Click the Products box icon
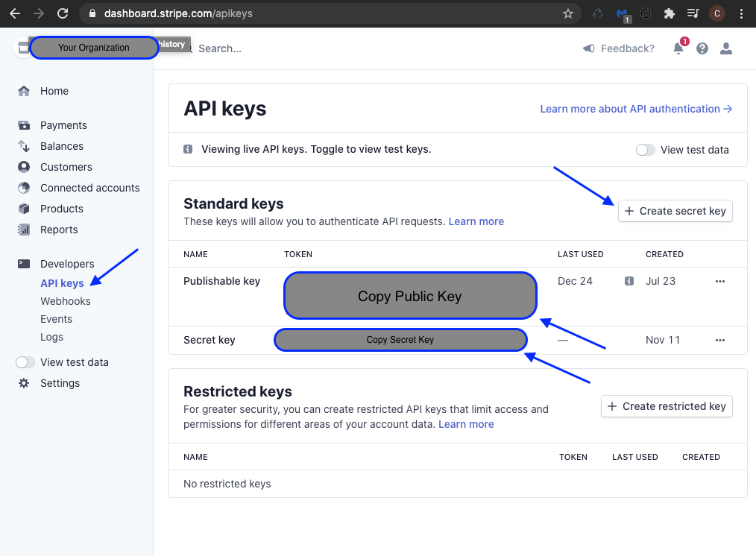756x556 pixels. (24, 209)
